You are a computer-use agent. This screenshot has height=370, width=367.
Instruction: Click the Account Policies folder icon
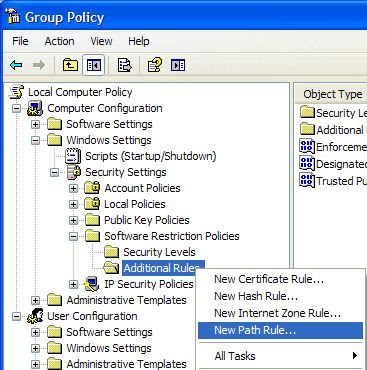[x=92, y=188]
